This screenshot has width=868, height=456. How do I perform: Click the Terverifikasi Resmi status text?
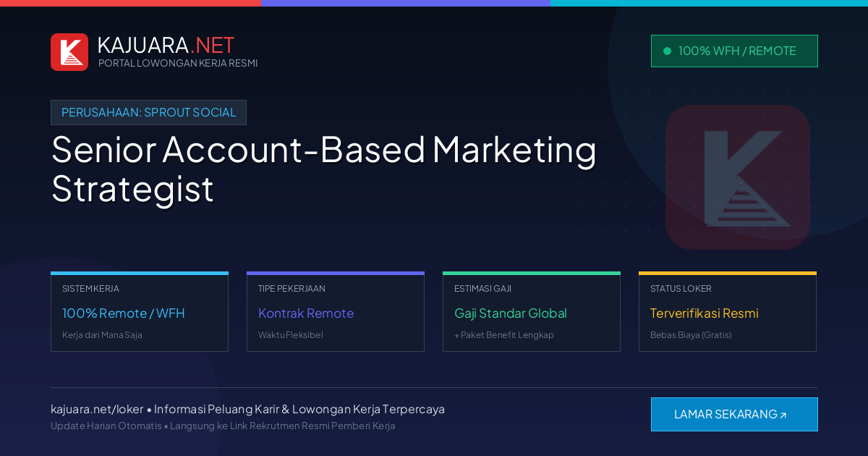coord(704,313)
